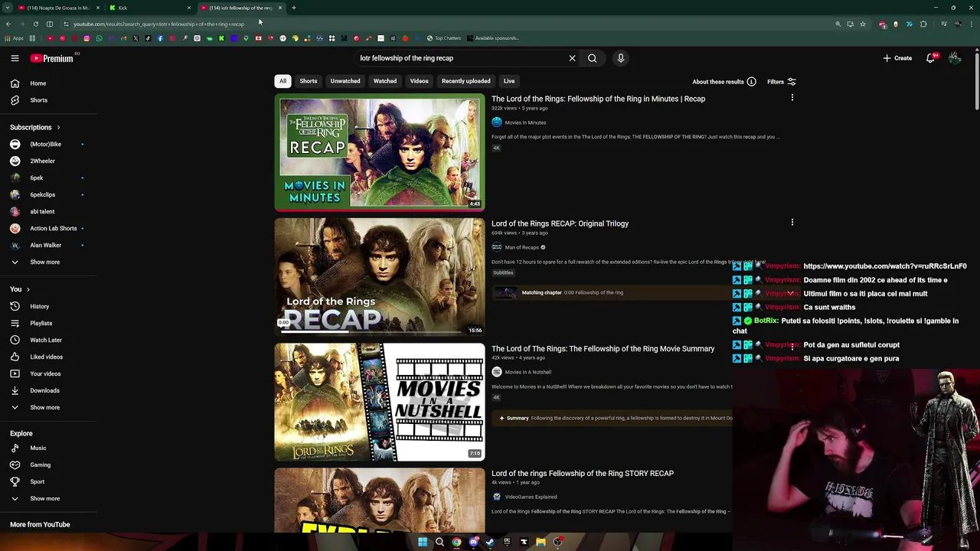
Task: Open Fellowship of the Ring in Minutes thumbnail
Action: click(380, 151)
